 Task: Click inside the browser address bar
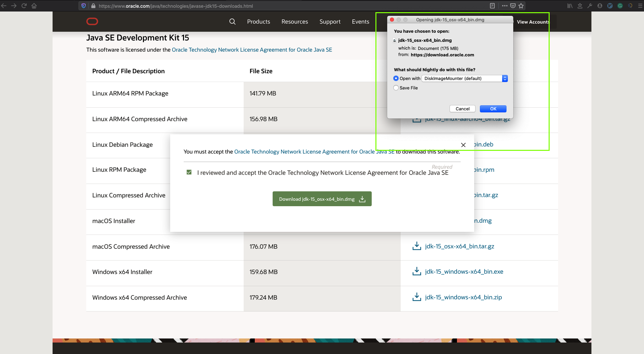click(175, 6)
